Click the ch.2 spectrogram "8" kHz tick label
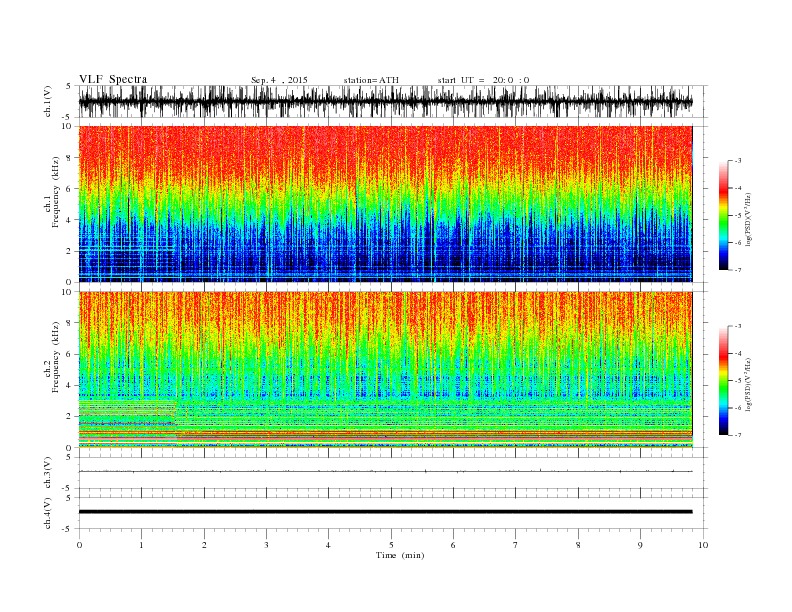 pyautogui.click(x=69, y=323)
